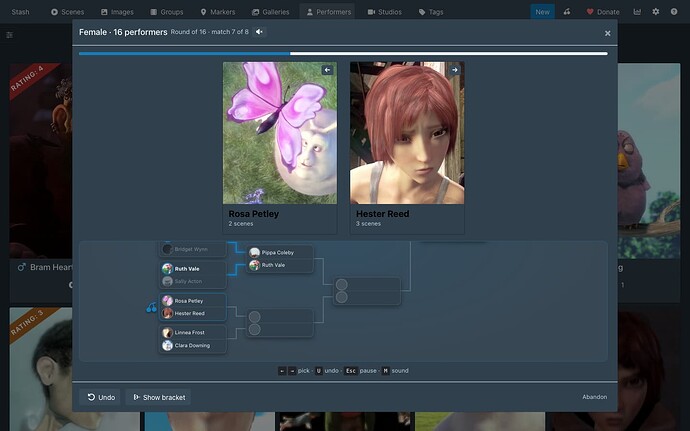The image size is (690, 431).
Task: Close the tournament dialog
Action: pos(607,33)
